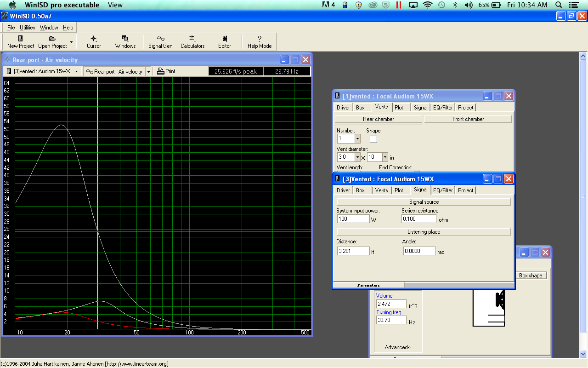Open the Apple menu

point(12,5)
